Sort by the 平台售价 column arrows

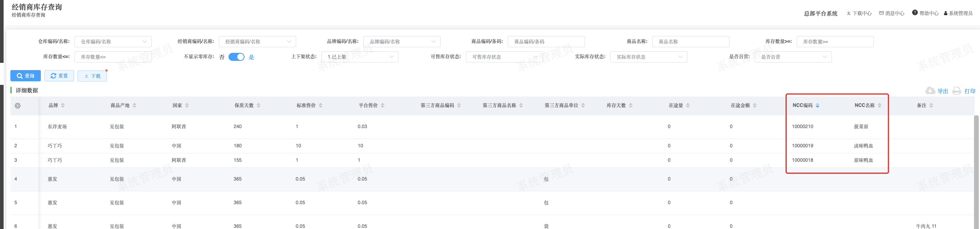pos(383,105)
